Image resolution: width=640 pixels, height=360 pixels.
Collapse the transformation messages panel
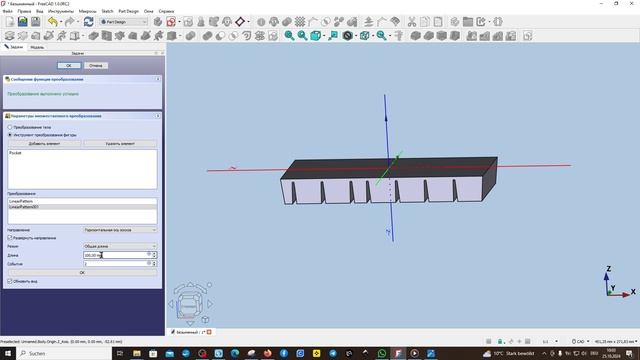tap(158, 79)
